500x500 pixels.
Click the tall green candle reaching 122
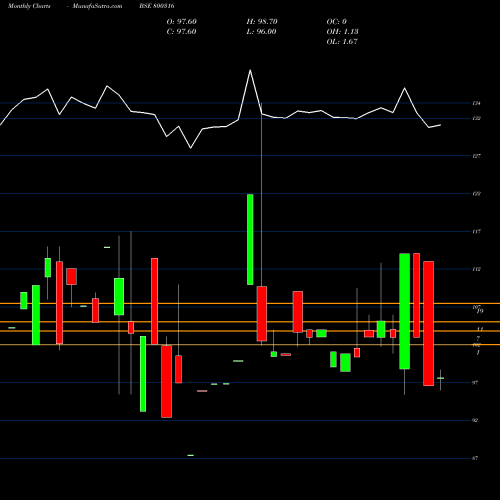[250, 239]
